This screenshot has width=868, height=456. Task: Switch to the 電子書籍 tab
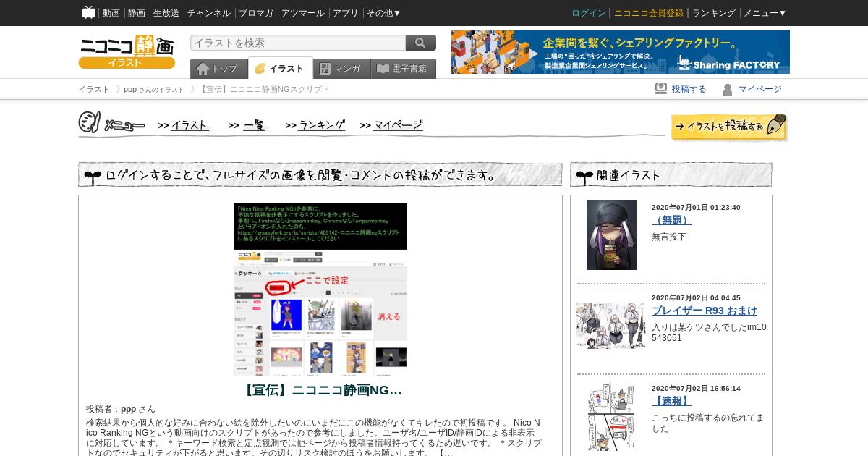pyautogui.click(x=403, y=69)
